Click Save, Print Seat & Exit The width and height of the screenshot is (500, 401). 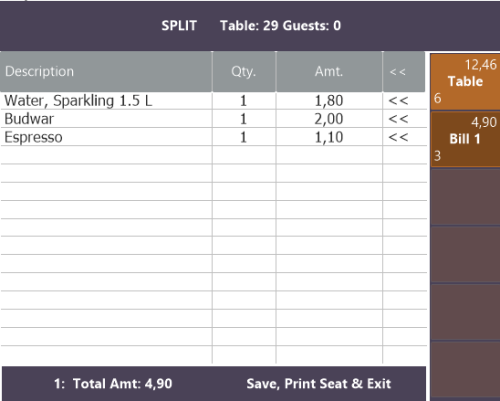(319, 384)
